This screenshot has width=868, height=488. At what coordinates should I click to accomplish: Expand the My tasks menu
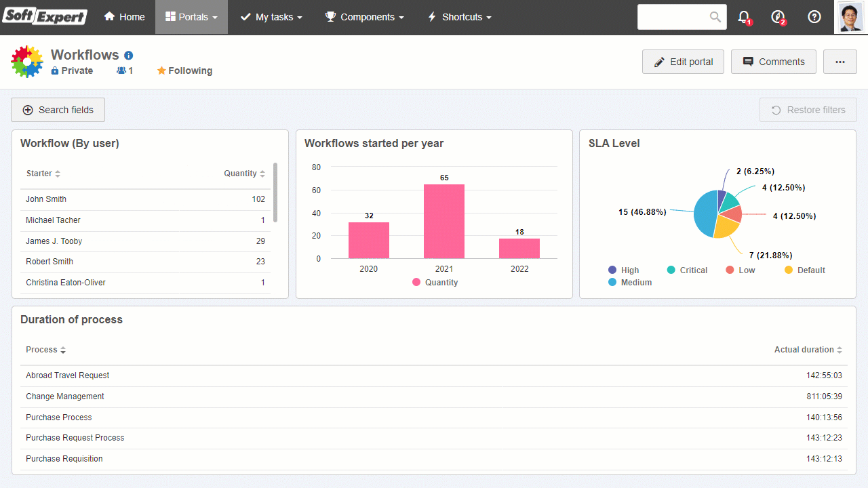click(271, 17)
